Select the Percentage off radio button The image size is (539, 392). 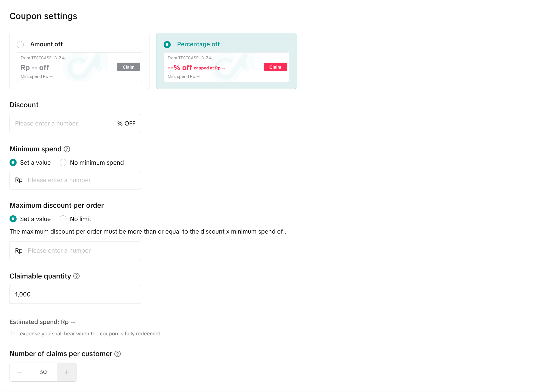(x=167, y=44)
